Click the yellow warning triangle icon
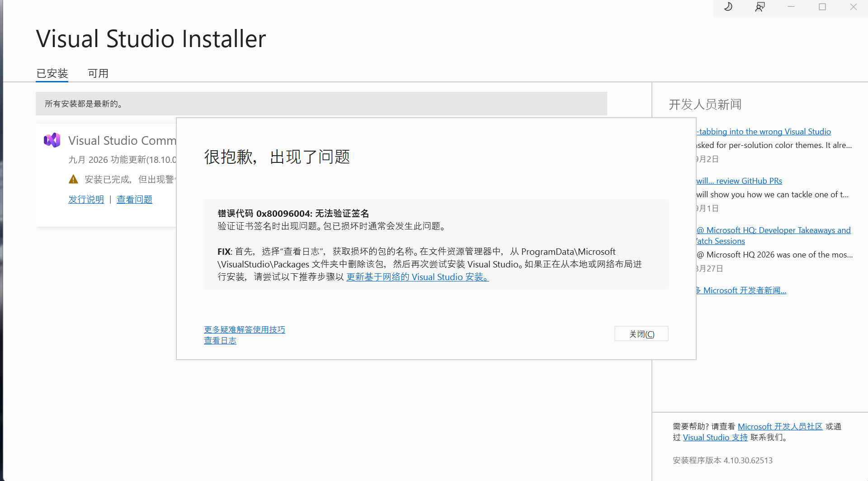The image size is (868, 481). click(73, 180)
